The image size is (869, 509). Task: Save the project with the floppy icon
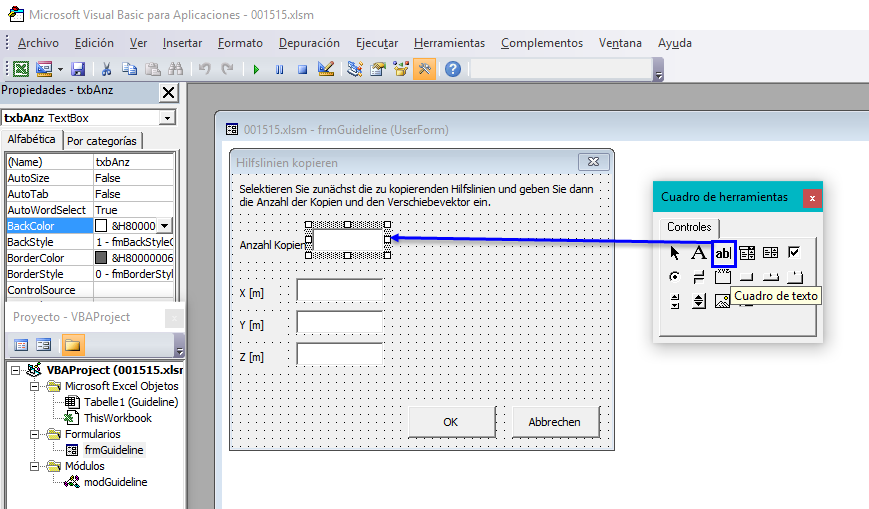[78, 69]
